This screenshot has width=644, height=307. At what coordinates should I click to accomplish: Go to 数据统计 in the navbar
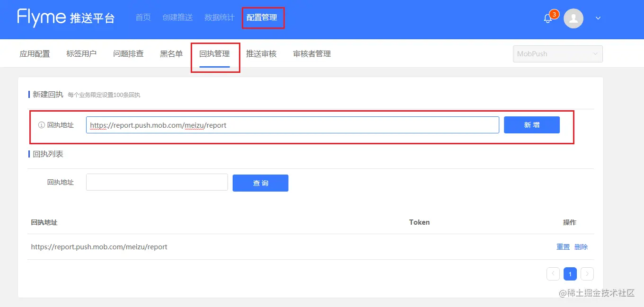tap(219, 17)
